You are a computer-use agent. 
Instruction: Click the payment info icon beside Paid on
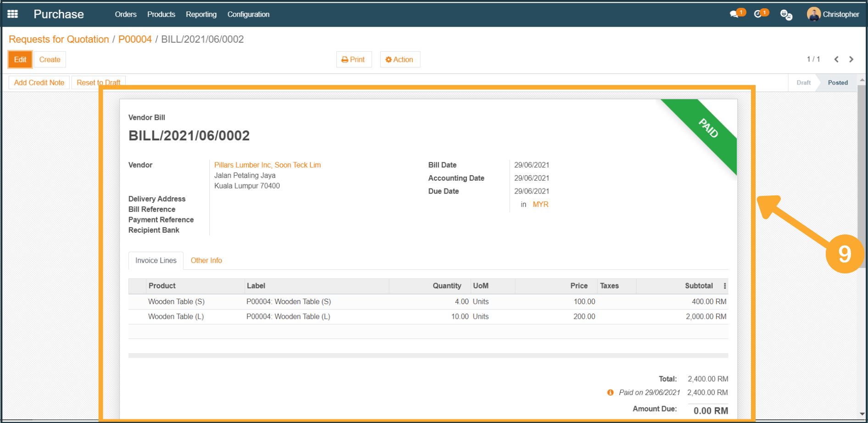[x=610, y=392]
